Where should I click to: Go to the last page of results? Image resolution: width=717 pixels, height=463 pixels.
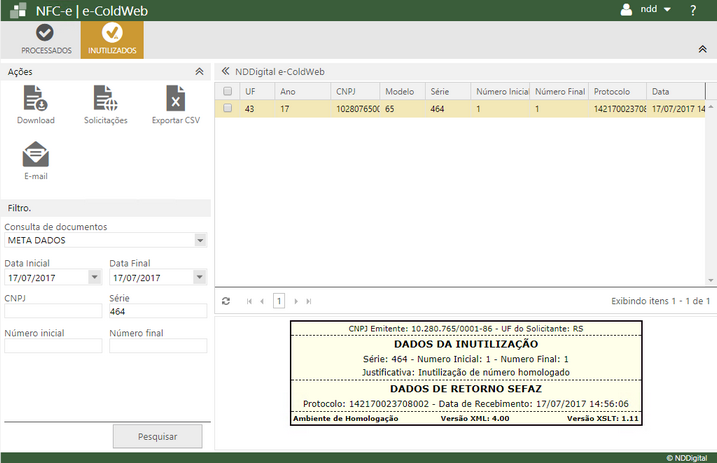309,301
